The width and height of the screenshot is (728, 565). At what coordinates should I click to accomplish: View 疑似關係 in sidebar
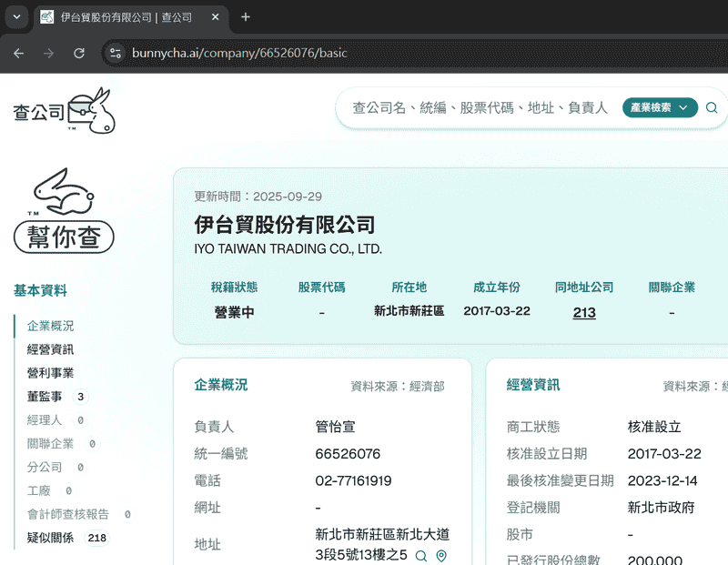(x=50, y=538)
